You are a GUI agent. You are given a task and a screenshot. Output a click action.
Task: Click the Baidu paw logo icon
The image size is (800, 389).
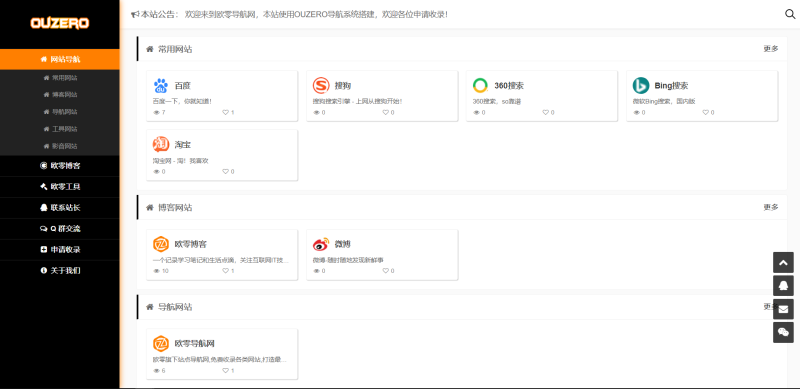coord(161,86)
